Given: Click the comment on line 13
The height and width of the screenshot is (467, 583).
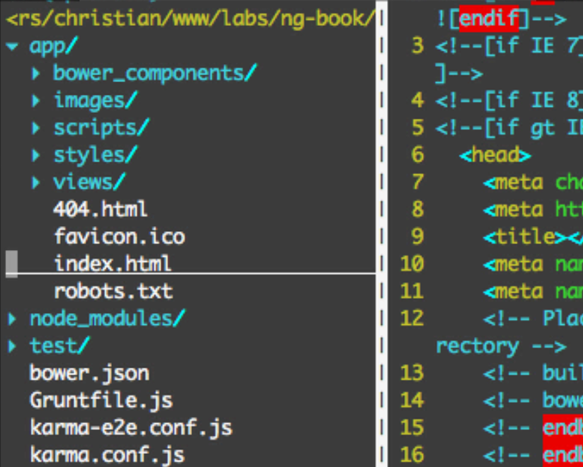Looking at the screenshot, I should point(533,373).
